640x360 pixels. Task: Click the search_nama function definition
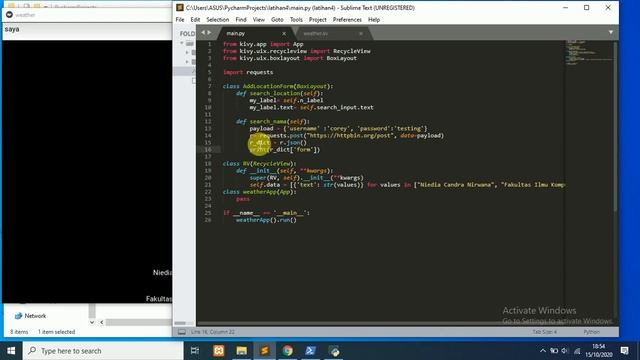(273, 121)
